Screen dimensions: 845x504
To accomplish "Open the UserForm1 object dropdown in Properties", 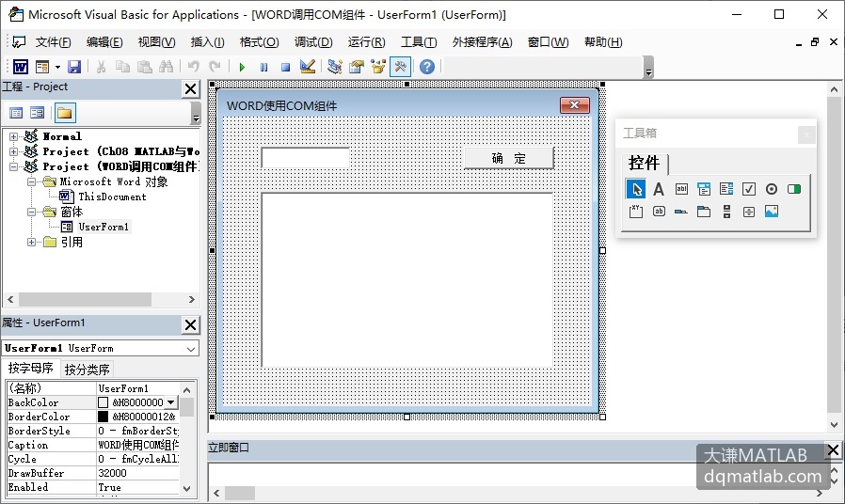I will click(191, 349).
